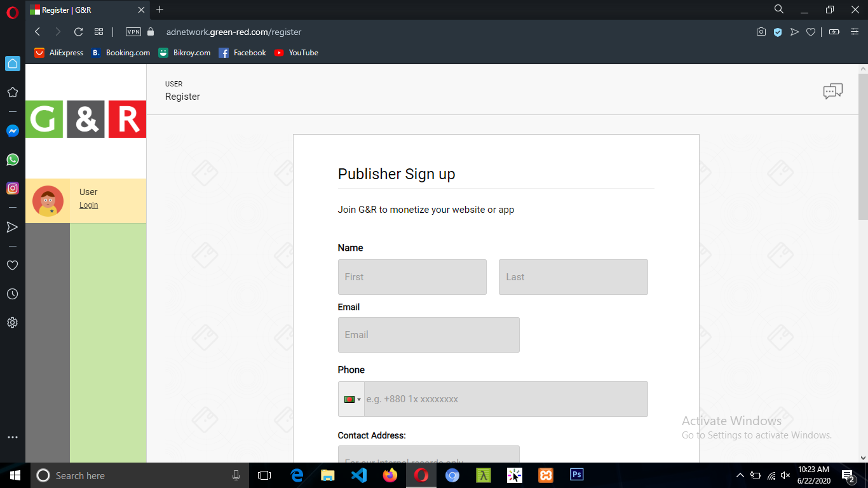
Task: Activate Cortana microphone in taskbar
Action: point(236,475)
